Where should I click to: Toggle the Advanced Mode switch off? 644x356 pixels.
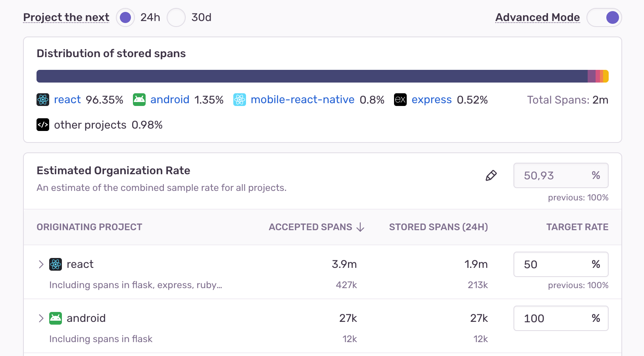[x=604, y=17]
